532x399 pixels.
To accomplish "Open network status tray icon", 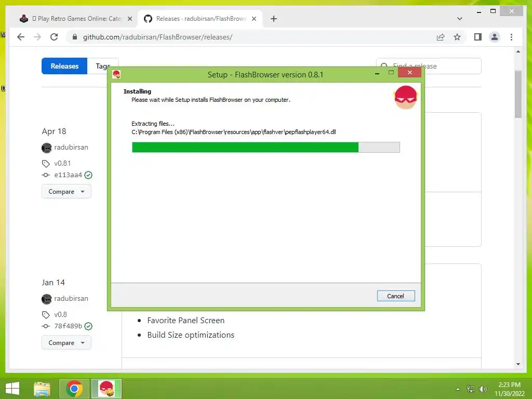I will (x=471, y=389).
